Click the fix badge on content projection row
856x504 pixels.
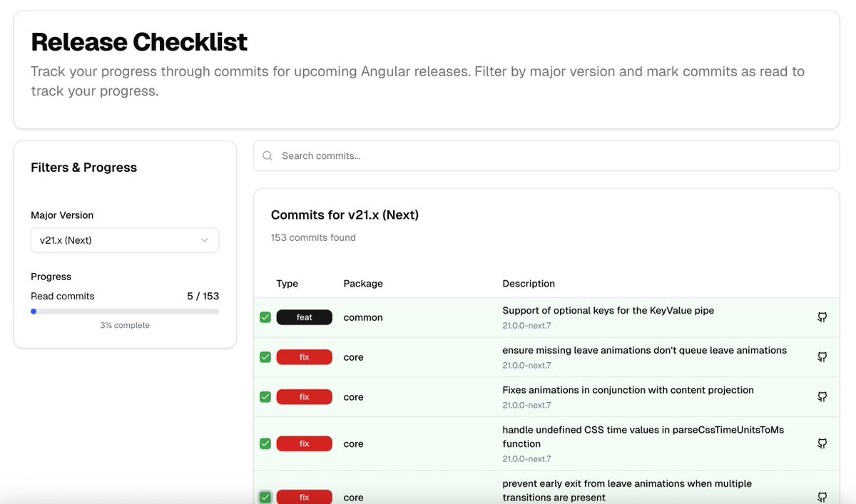pyautogui.click(x=305, y=397)
